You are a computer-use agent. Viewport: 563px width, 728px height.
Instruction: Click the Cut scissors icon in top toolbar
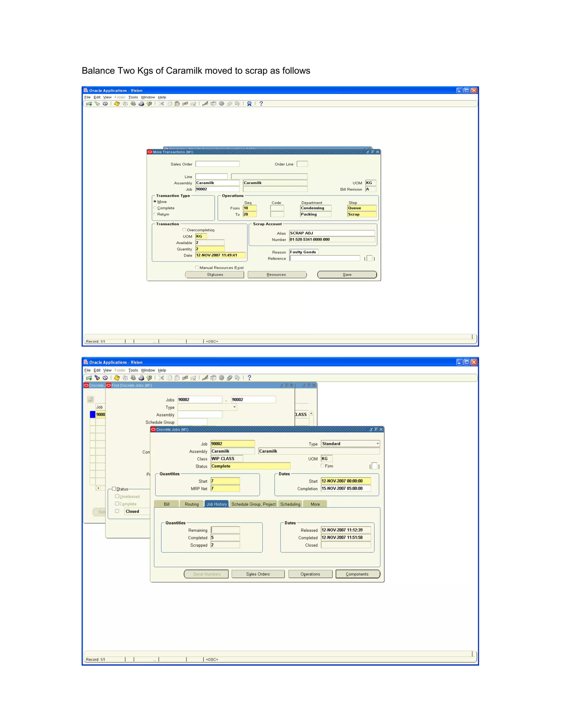161,104
